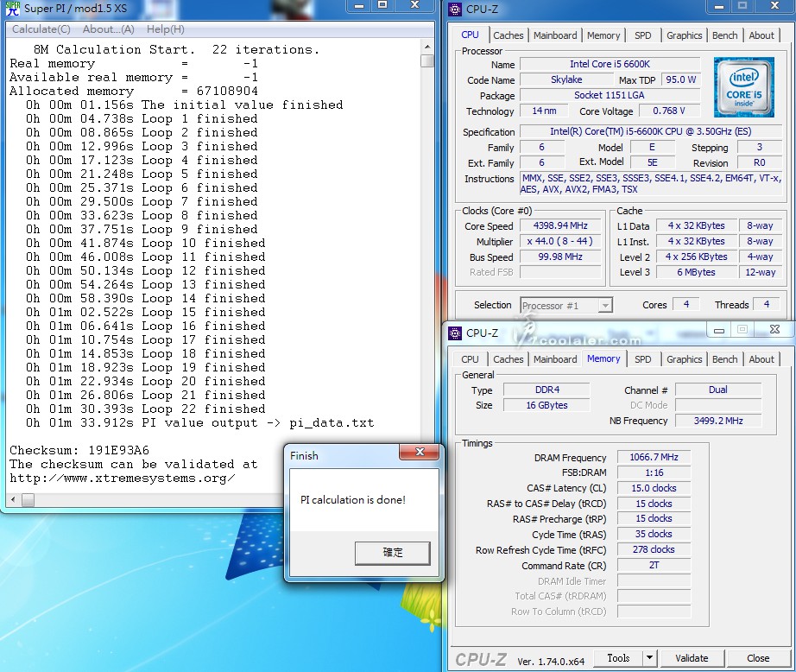This screenshot has width=796, height=672.
Task: Minimize the lower CPU-Z window
Action: (x=719, y=330)
